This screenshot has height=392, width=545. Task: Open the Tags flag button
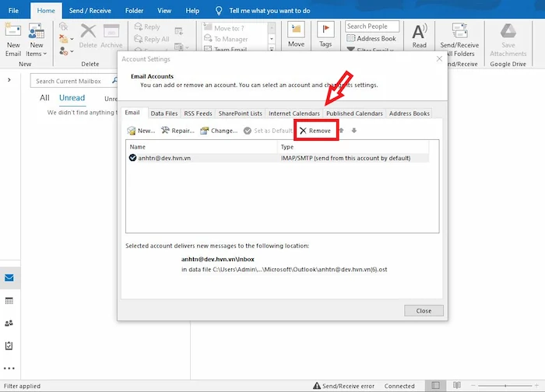point(325,35)
